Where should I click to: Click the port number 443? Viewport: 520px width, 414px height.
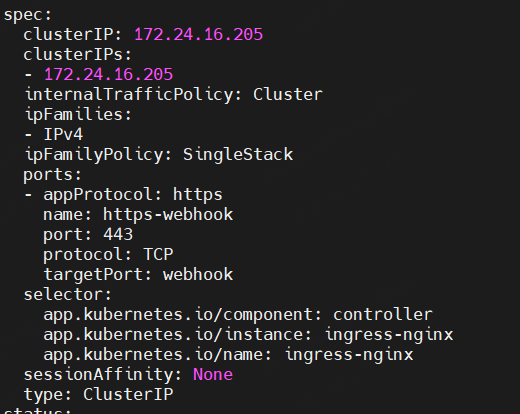click(x=118, y=234)
